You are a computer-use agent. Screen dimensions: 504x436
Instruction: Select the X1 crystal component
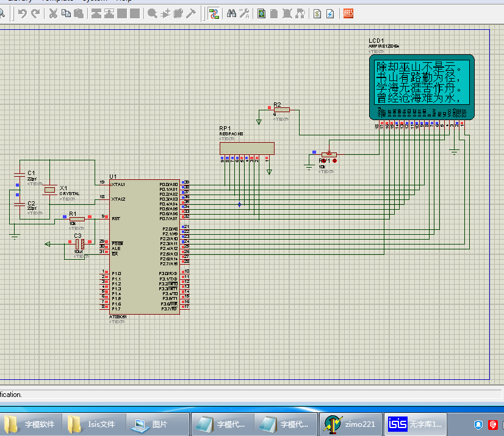[x=49, y=190]
